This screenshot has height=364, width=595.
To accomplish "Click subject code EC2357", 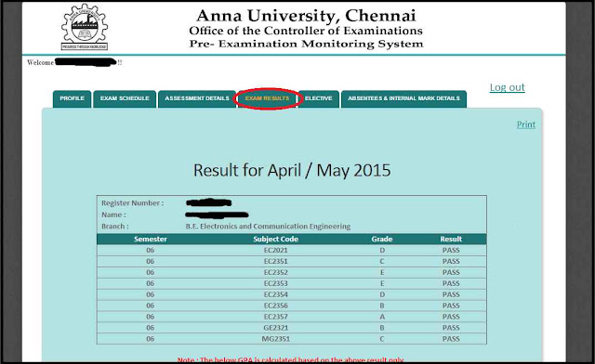I will (276, 317).
